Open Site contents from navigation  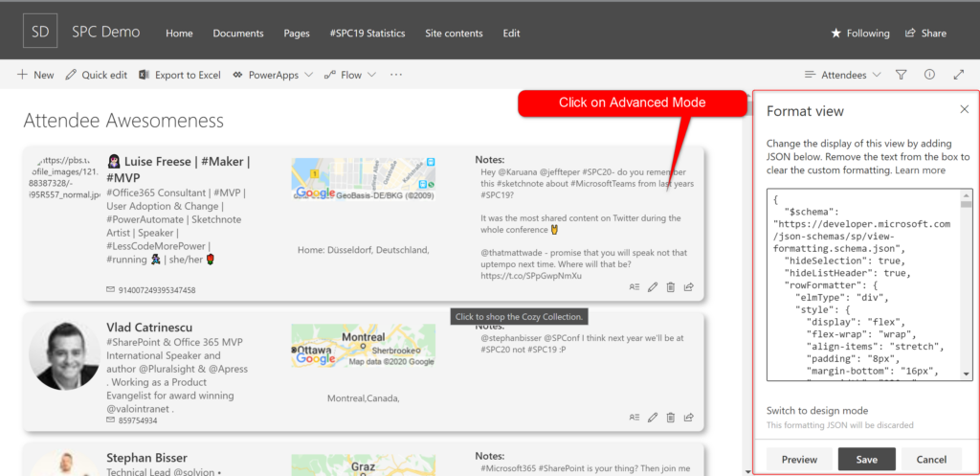tap(454, 34)
